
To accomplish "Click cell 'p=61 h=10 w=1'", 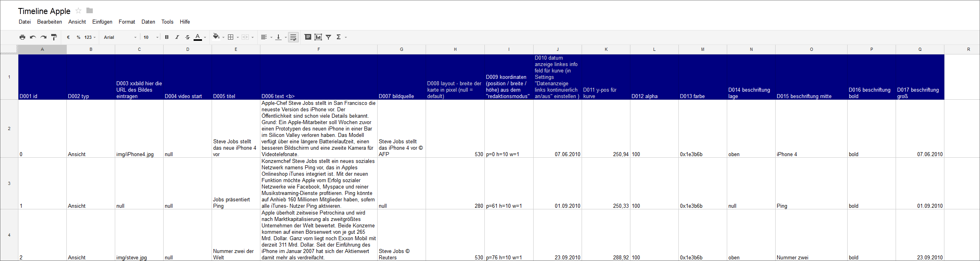I will click(509, 183).
